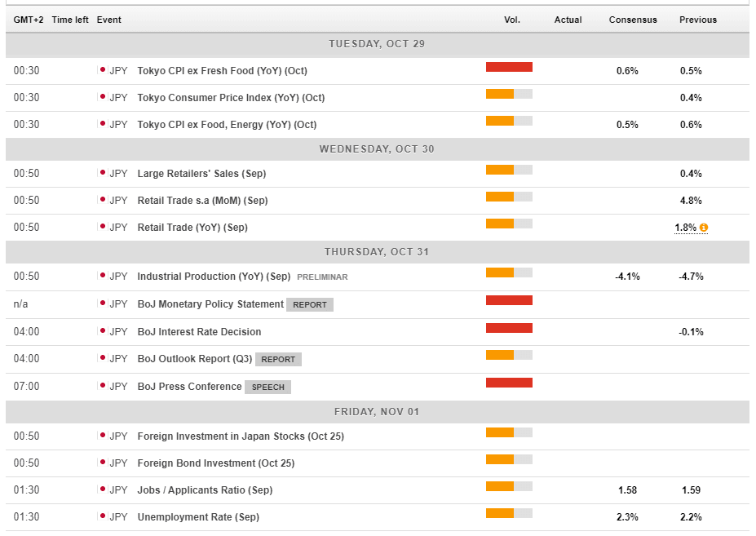Click the SPEECH badge beside BoJ Press Conference
The image size is (756, 536).
[267, 386]
